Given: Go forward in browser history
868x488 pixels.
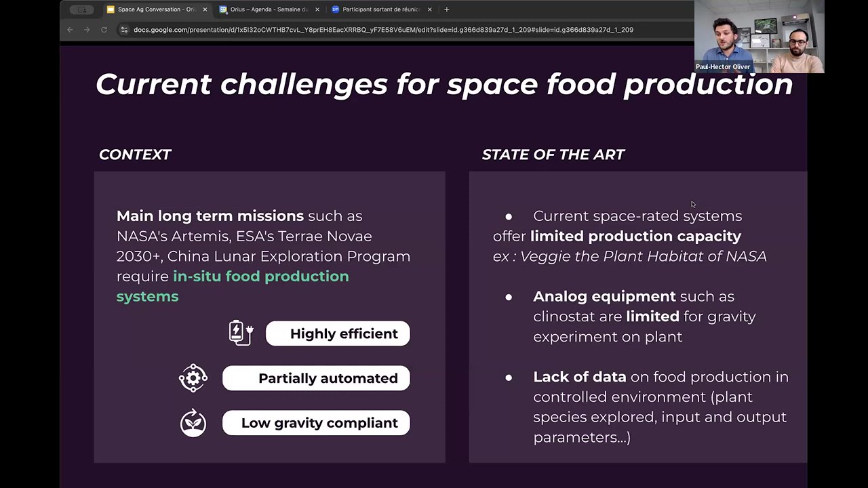Looking at the screenshot, I should 87,30.
